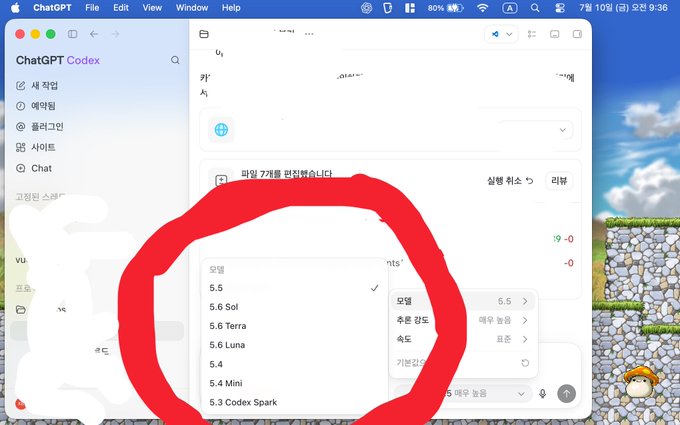Select model 5.6 Luna

click(x=294, y=345)
